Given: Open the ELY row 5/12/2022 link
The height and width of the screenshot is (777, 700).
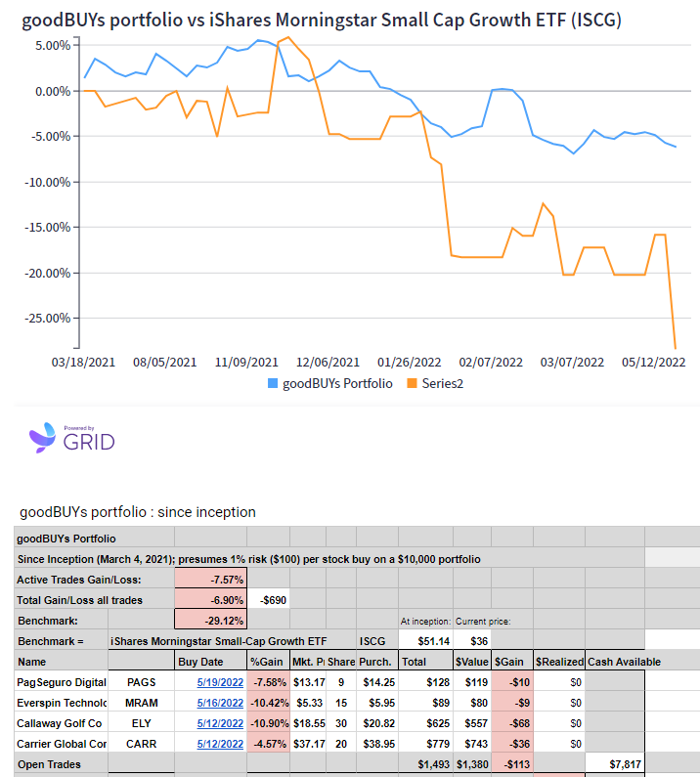Looking at the screenshot, I should click(x=220, y=723).
